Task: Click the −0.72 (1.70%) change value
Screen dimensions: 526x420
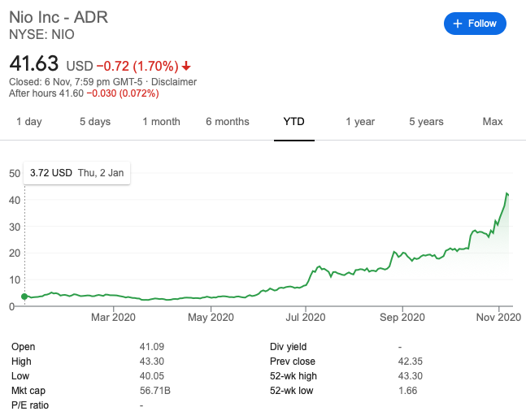Action: [x=137, y=66]
